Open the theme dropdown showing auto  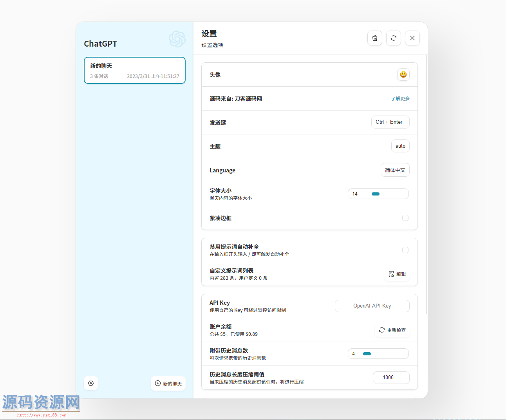400,146
